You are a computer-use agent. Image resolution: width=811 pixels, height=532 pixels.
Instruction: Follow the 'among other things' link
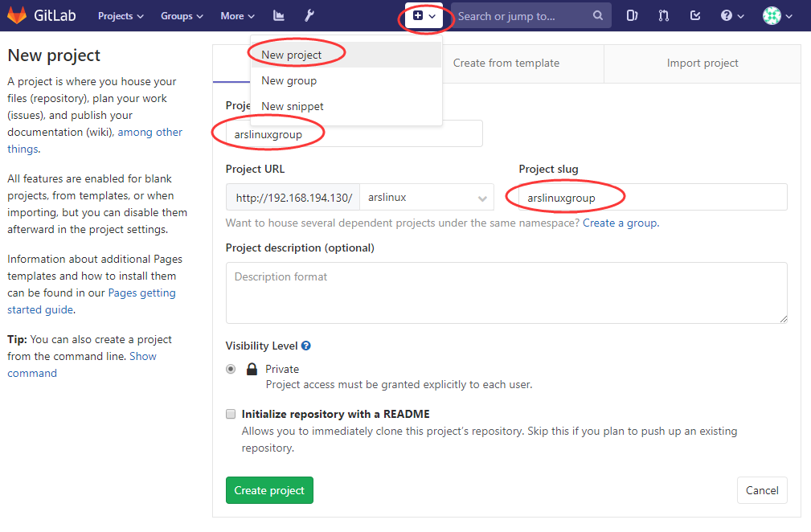[x=95, y=140]
